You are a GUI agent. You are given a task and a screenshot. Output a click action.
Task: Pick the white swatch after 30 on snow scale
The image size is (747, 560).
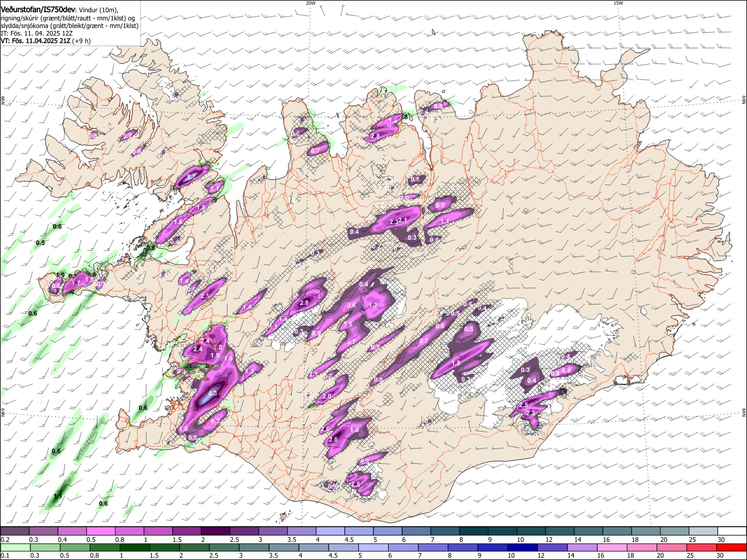point(731,531)
